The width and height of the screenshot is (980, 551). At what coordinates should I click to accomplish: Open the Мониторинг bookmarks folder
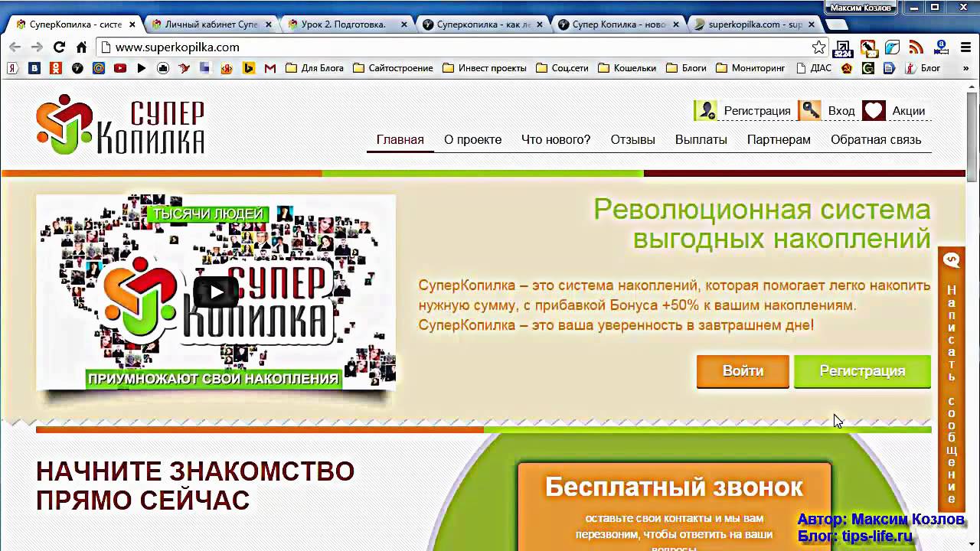(750, 68)
